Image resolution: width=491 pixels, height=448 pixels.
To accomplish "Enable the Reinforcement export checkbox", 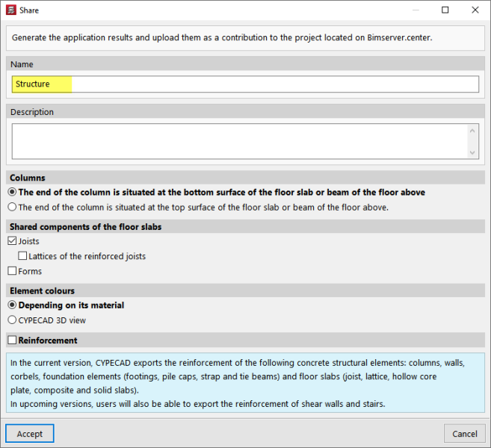I will pos(12,340).
